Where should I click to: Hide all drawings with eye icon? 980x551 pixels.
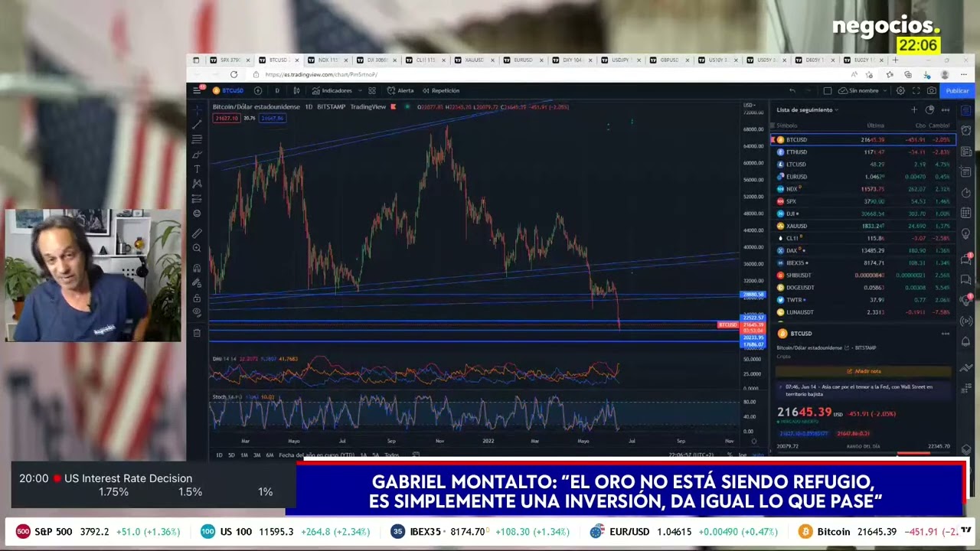pyautogui.click(x=197, y=312)
